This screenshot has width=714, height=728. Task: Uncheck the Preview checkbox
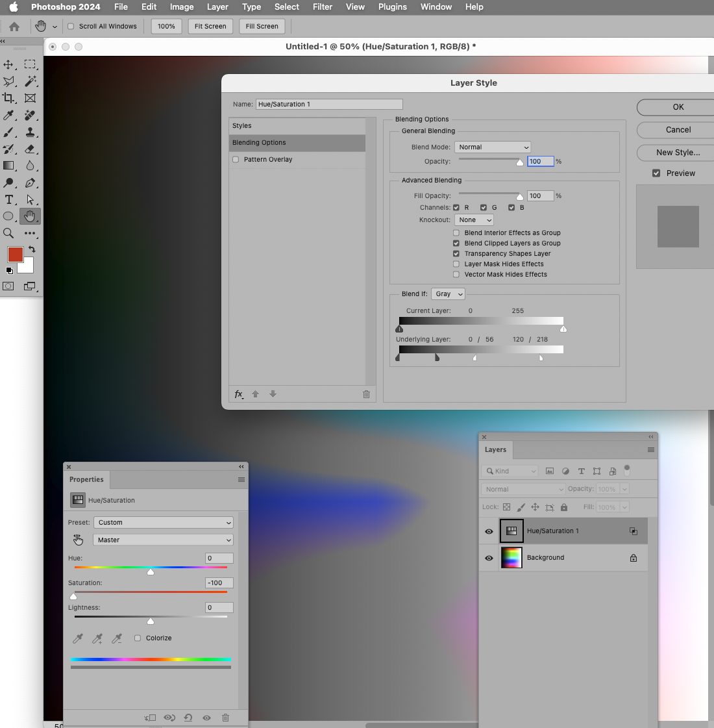point(655,173)
